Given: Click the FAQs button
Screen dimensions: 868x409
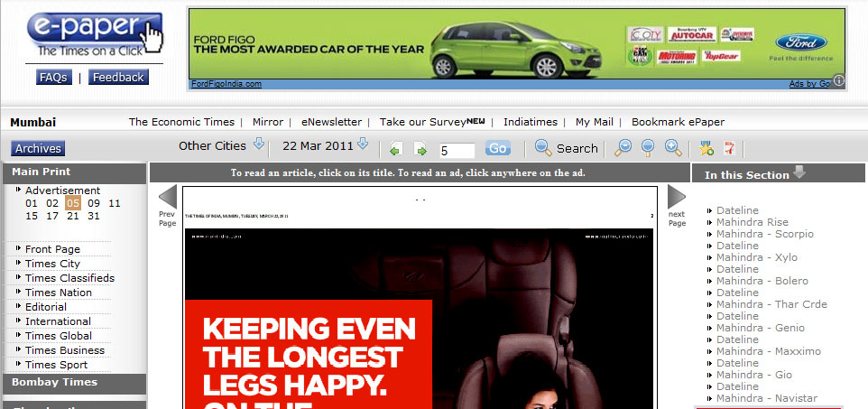Looking at the screenshot, I should point(54,78).
